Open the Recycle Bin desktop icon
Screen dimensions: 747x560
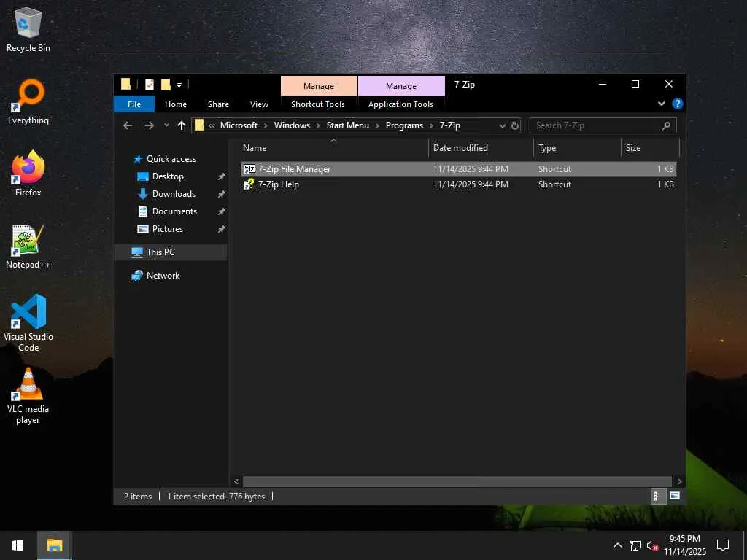28,29
